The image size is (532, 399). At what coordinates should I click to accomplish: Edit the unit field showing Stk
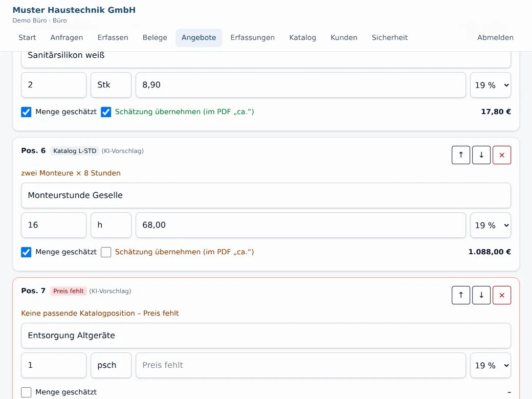[x=111, y=85]
